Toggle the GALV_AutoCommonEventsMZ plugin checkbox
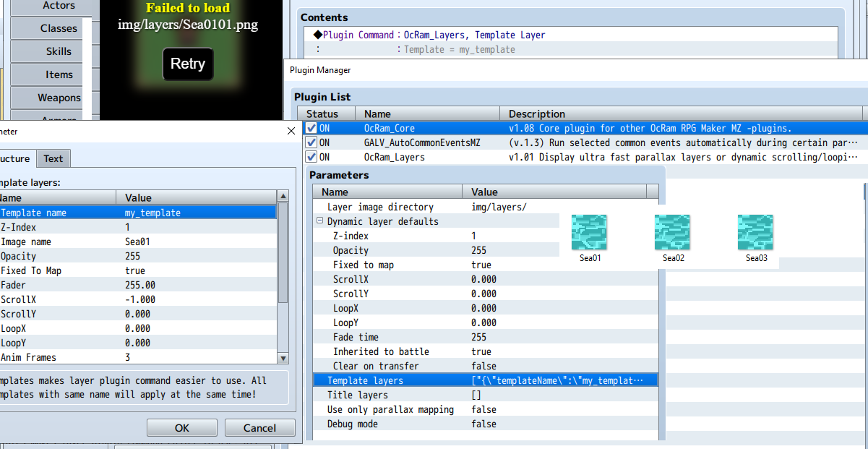 click(311, 142)
